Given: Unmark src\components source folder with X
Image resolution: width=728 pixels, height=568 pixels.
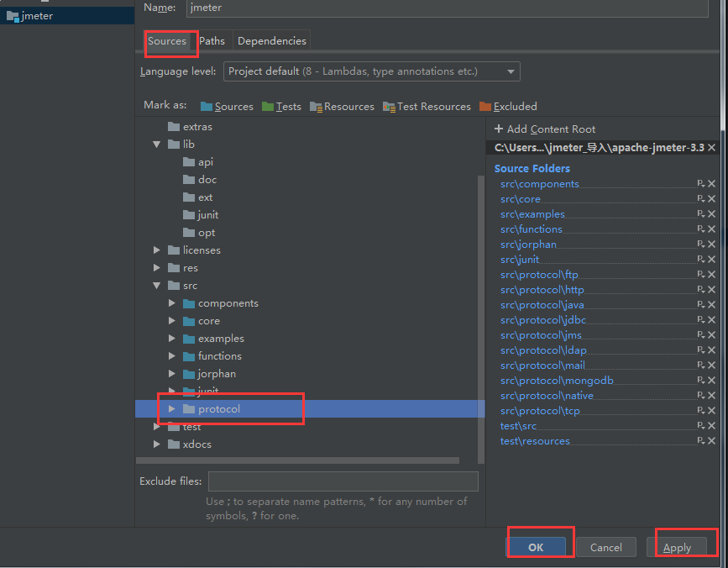Looking at the screenshot, I should [711, 184].
